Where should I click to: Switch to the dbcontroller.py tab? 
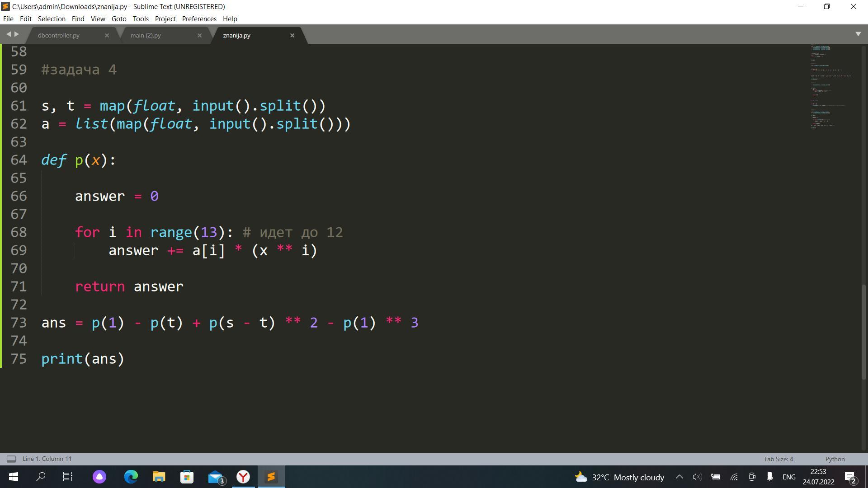point(59,35)
